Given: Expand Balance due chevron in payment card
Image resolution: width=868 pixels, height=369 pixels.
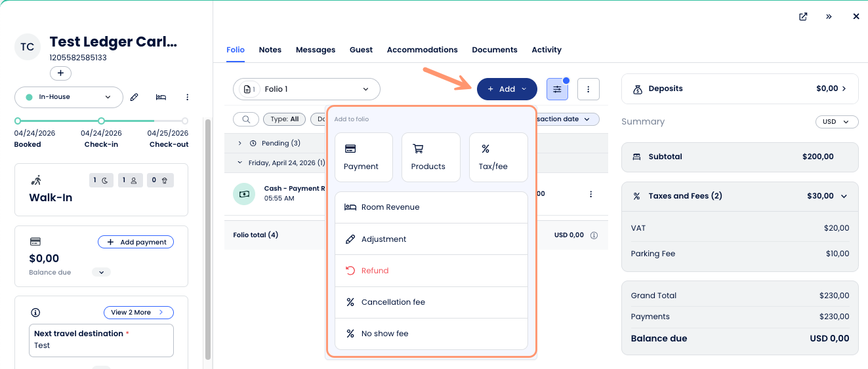Looking at the screenshot, I should click(101, 272).
